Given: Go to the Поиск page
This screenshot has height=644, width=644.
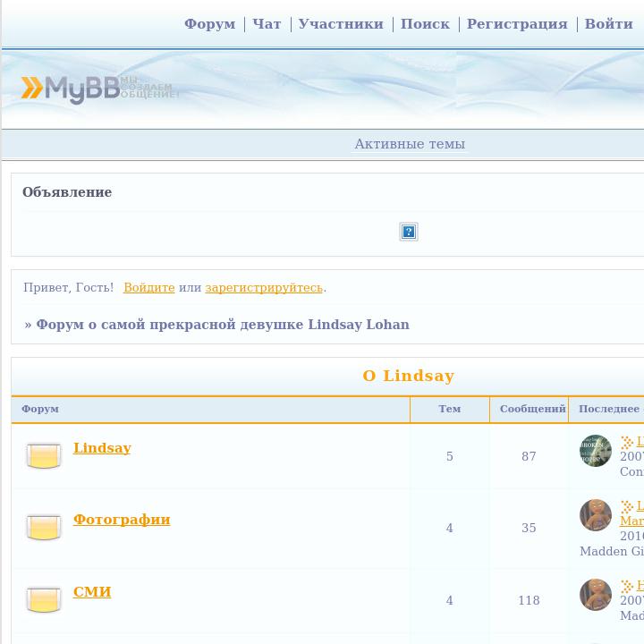Looking at the screenshot, I should (x=425, y=24).
